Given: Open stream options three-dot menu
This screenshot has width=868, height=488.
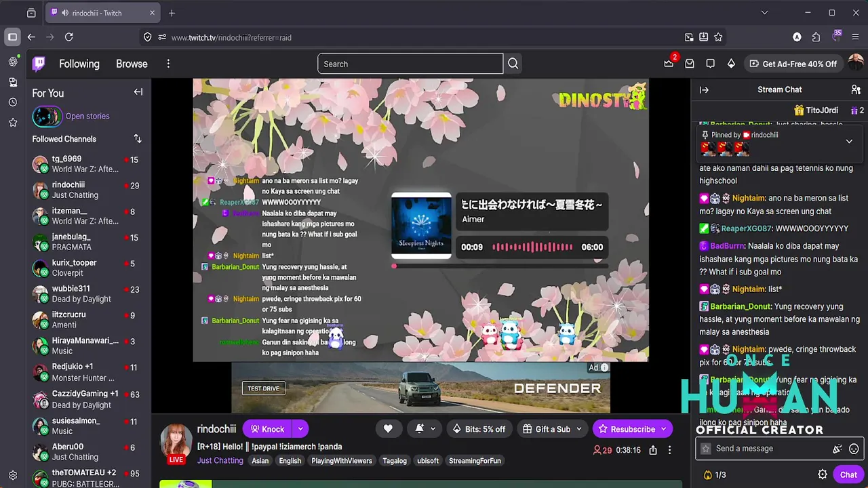Looking at the screenshot, I should (670, 450).
